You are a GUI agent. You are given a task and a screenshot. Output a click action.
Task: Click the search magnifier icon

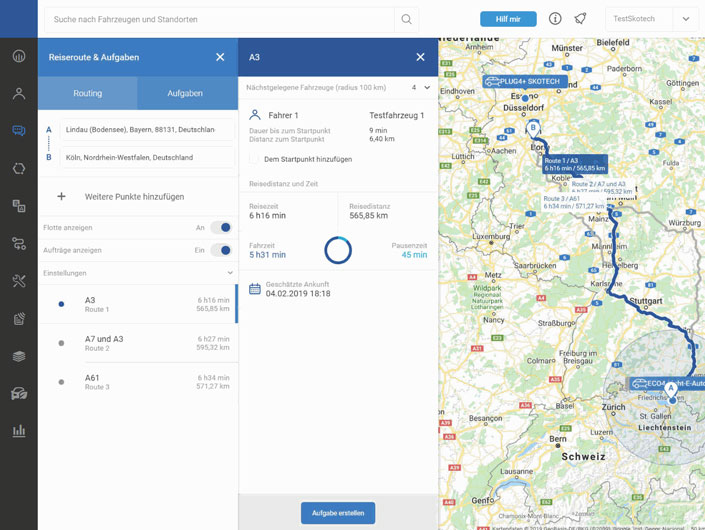(x=406, y=19)
